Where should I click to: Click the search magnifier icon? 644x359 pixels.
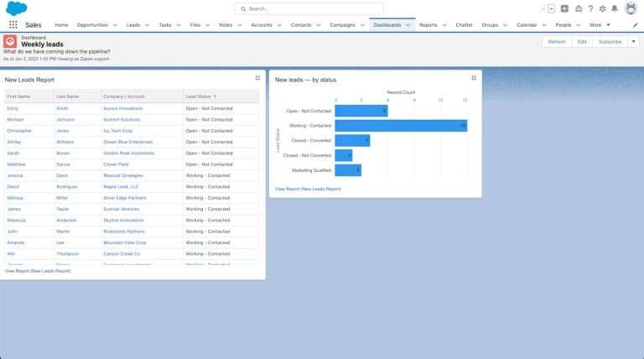[x=243, y=8]
